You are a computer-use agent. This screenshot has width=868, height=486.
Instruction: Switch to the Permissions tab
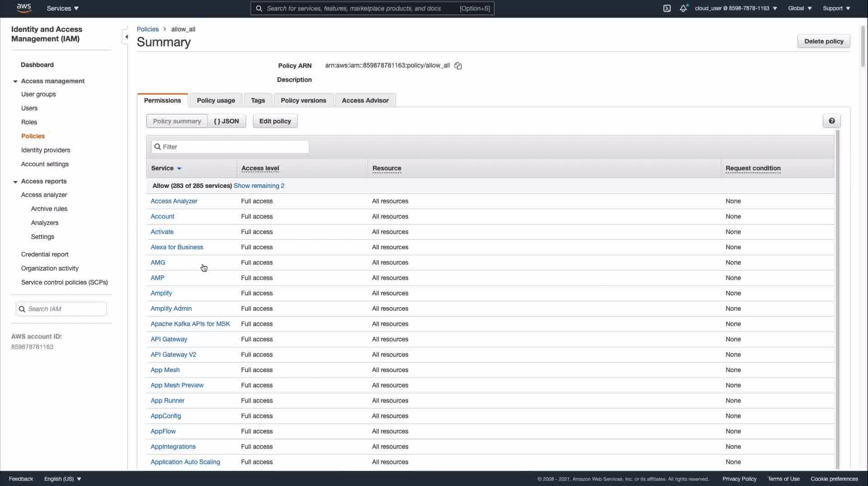(162, 100)
